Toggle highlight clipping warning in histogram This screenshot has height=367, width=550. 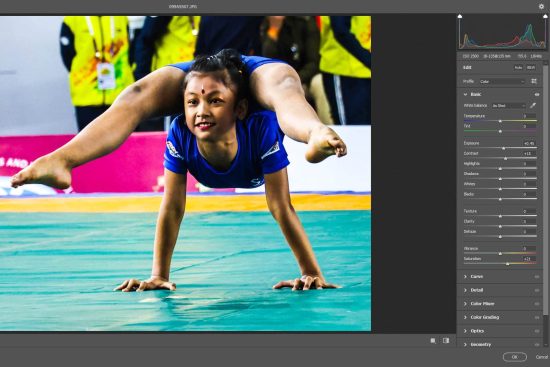pos(545,16)
